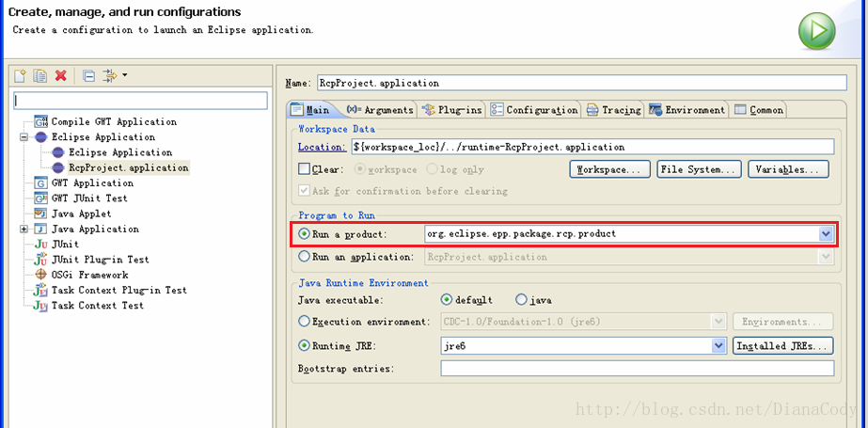Open the filter icon's dropdown arrow
Screen dimensions: 868x428
[x=124, y=74]
